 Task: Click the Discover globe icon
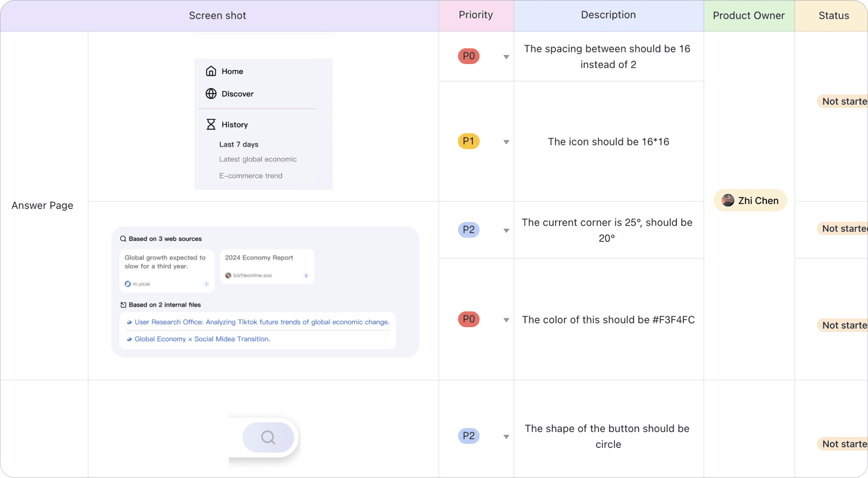coord(211,93)
